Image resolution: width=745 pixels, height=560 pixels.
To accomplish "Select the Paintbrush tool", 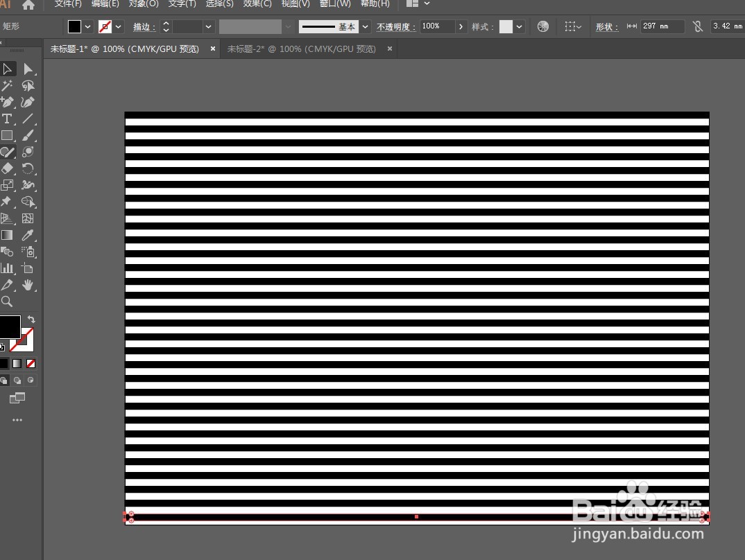I will click(28, 135).
